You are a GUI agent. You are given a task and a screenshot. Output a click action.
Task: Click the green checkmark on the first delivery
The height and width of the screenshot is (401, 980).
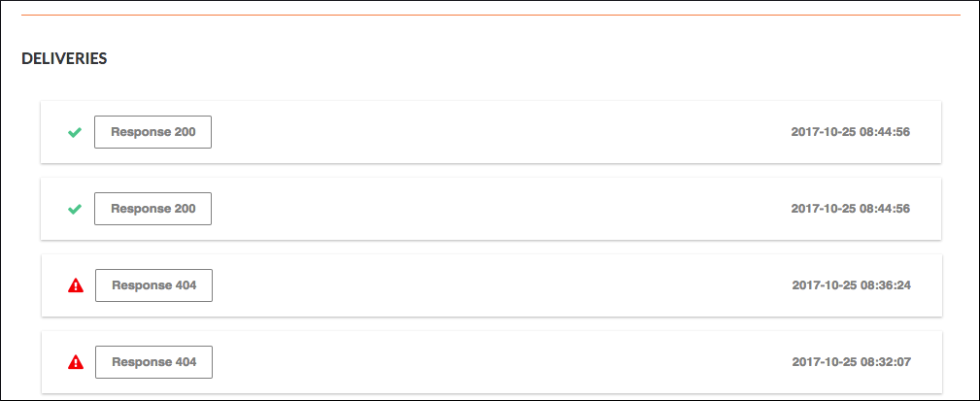click(x=74, y=132)
